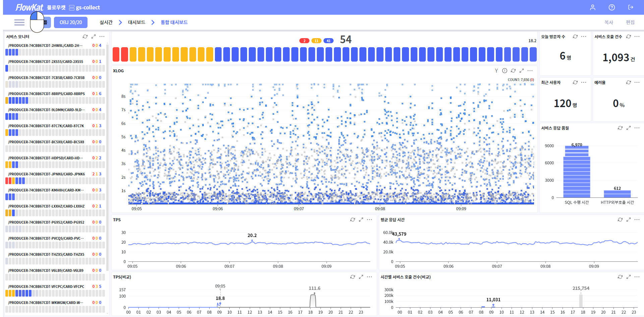Click the logout icon in header
Viewport: 644px width, 317px height.
pos(631,7)
